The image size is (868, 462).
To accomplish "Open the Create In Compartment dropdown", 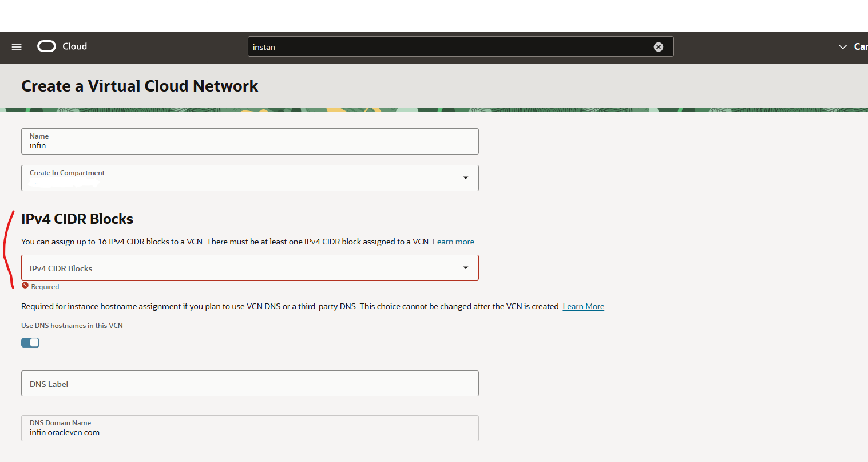I will point(250,178).
